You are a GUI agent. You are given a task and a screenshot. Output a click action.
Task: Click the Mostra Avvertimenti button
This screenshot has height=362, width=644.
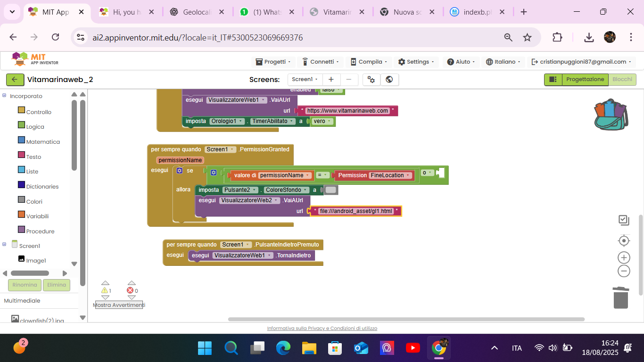(119, 305)
